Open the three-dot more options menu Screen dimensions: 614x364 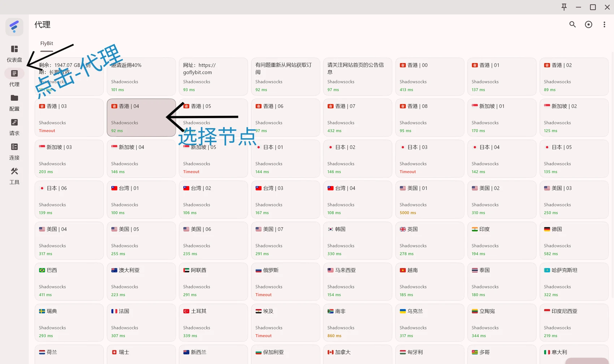(604, 25)
